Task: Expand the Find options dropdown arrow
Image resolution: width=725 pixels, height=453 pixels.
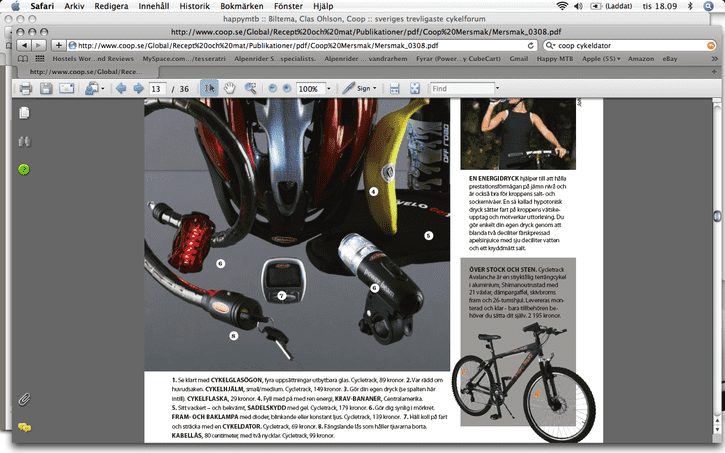Action: point(497,89)
